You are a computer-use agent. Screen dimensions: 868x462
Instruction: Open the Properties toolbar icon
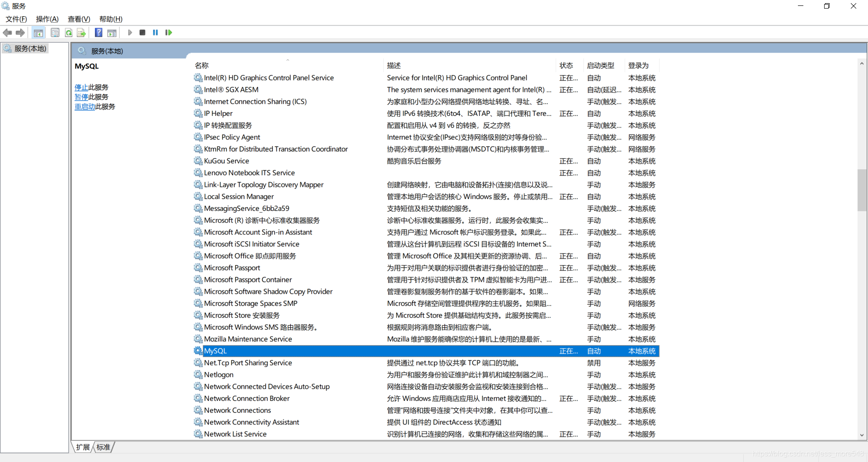click(55, 33)
